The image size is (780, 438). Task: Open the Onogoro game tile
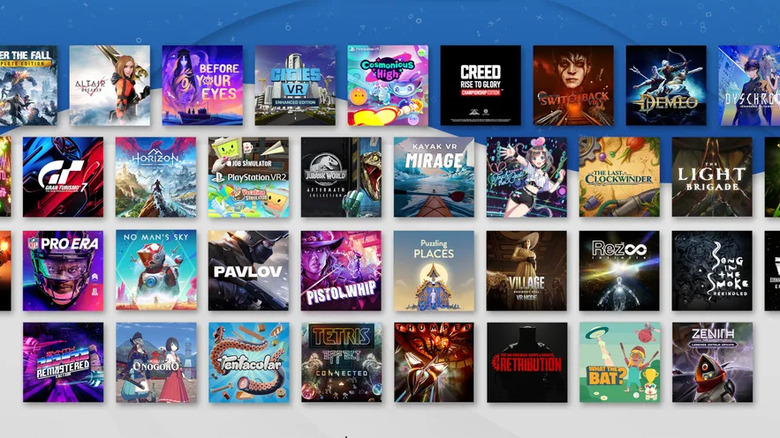[x=156, y=362]
